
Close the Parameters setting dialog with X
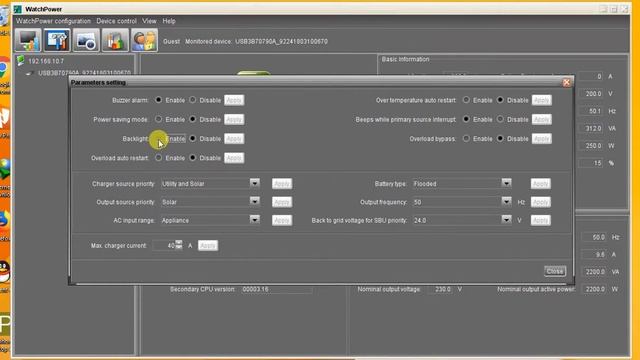[567, 82]
